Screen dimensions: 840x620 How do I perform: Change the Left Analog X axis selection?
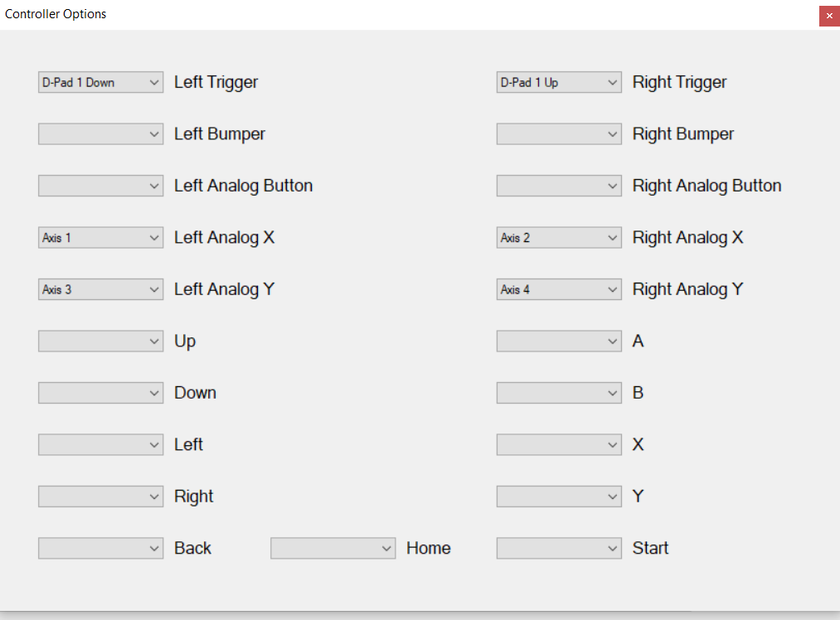(x=100, y=237)
